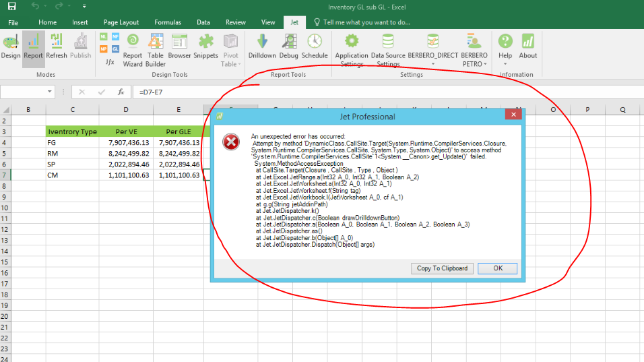
Task: Switch to the Insert ribbon tab
Action: pos(79,23)
